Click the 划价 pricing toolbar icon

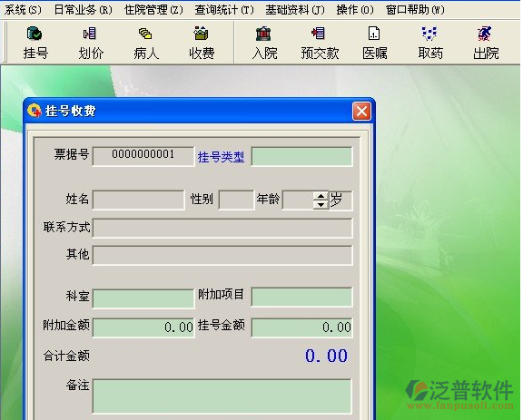pyautogui.click(x=91, y=43)
